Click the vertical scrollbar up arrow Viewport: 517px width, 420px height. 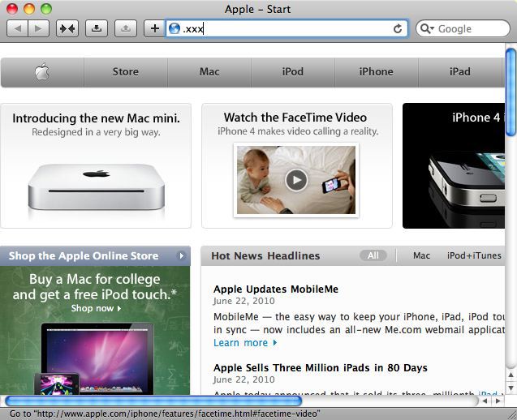click(x=511, y=375)
